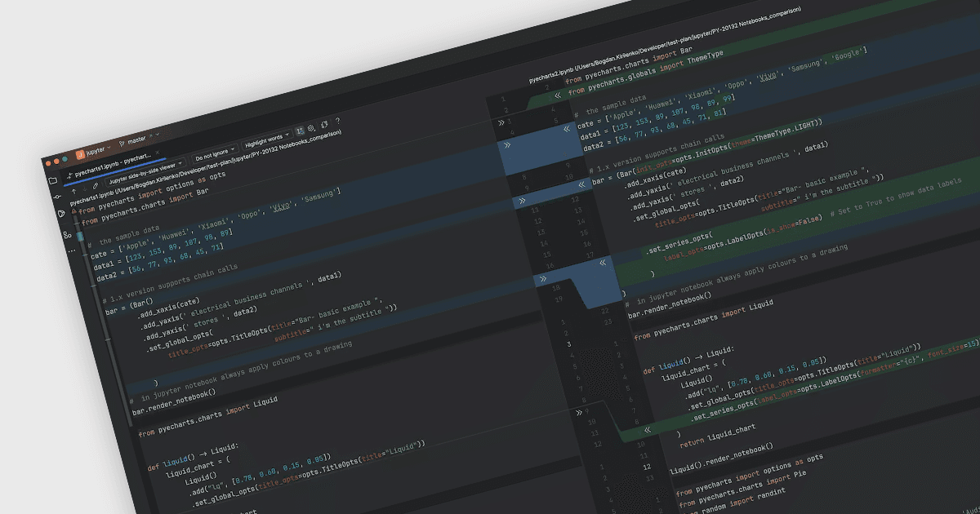Screen dimensions: 980x514
Task: Apply right change using « beside right line 5
Action: pos(567,129)
